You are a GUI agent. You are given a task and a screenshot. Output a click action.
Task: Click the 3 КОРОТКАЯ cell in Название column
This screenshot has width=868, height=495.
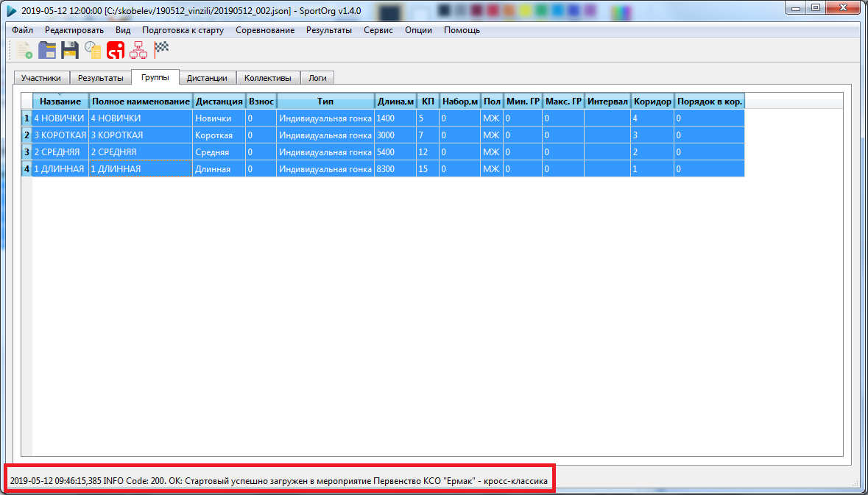pyautogui.click(x=60, y=135)
